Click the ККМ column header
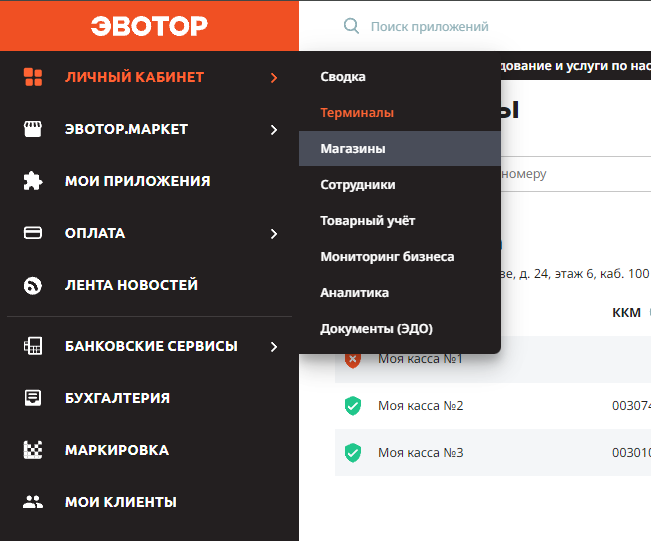 tap(626, 312)
